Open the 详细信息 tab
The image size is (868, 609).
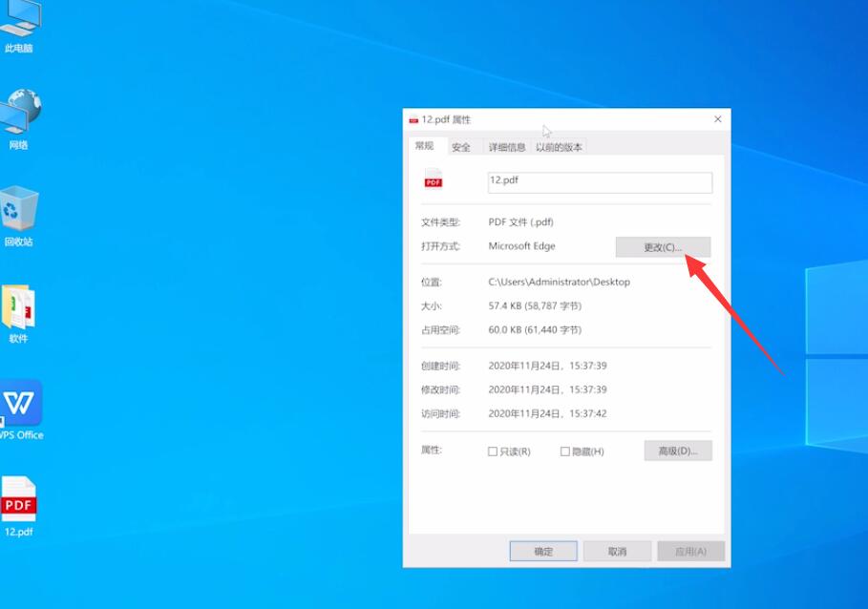click(x=506, y=147)
